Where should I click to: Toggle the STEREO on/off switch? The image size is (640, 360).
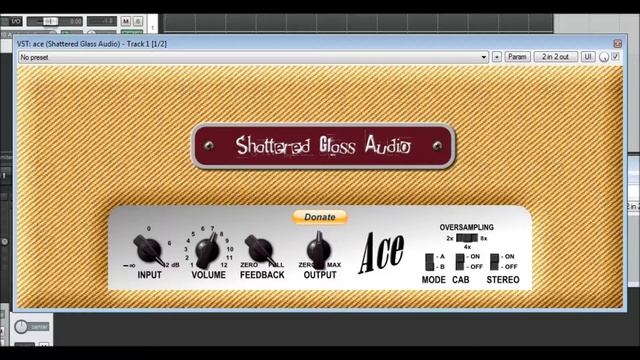pos(495,262)
